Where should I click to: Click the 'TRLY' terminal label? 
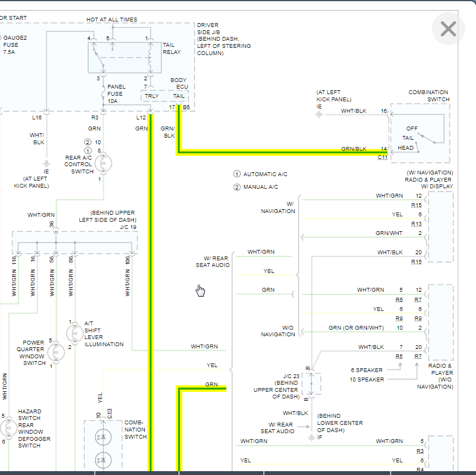pyautogui.click(x=152, y=96)
